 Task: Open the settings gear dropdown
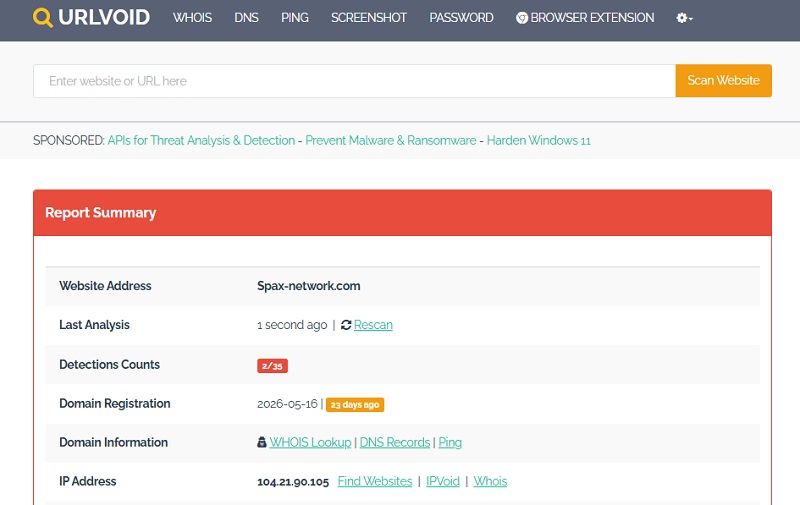coord(684,18)
